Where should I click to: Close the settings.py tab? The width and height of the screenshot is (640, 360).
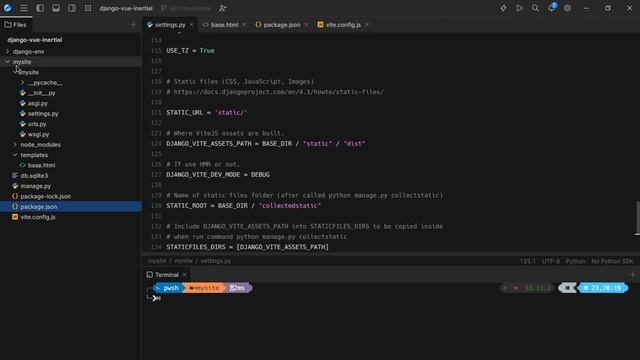191,25
